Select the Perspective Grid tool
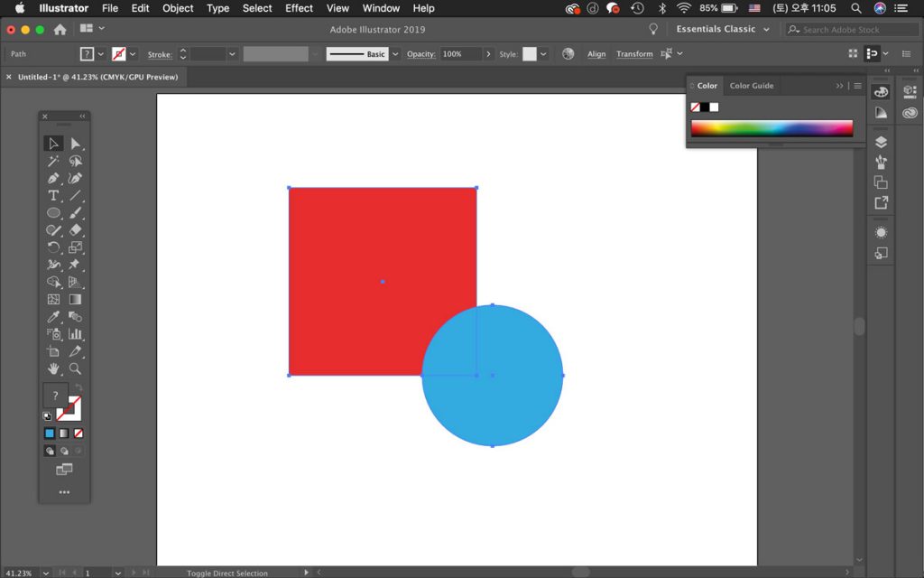 [76, 282]
